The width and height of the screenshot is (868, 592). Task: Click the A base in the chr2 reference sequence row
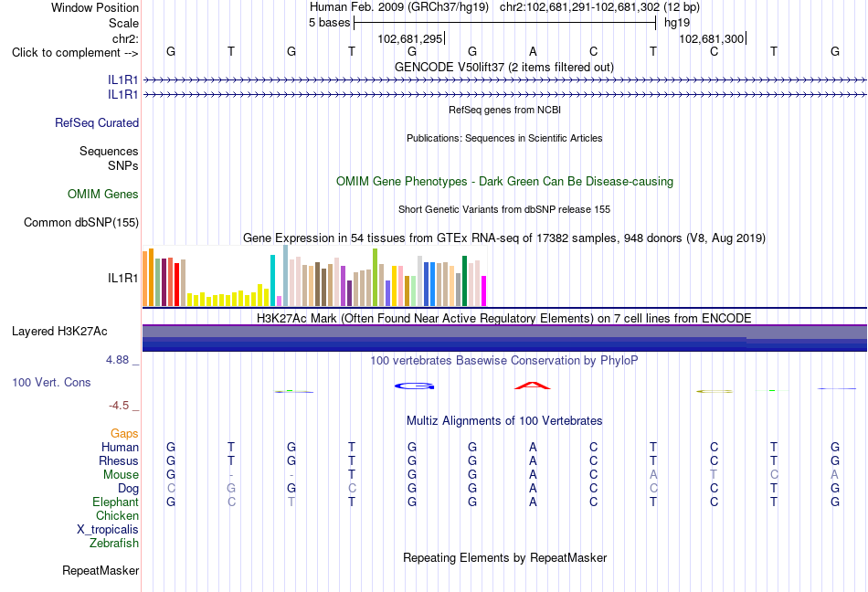(533, 51)
